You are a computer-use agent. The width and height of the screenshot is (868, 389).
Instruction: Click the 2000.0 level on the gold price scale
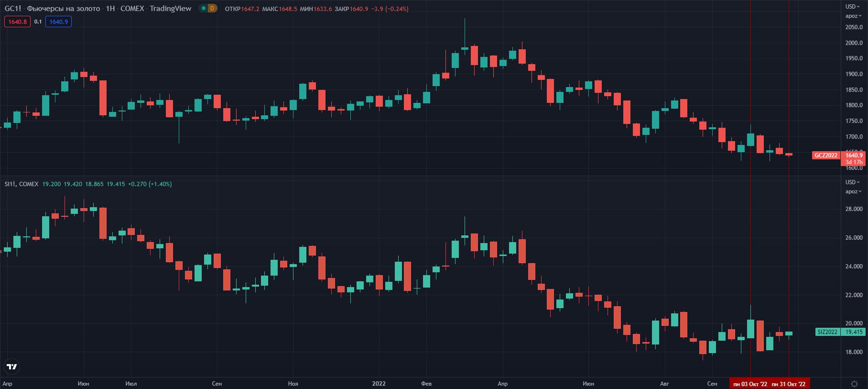click(x=854, y=43)
